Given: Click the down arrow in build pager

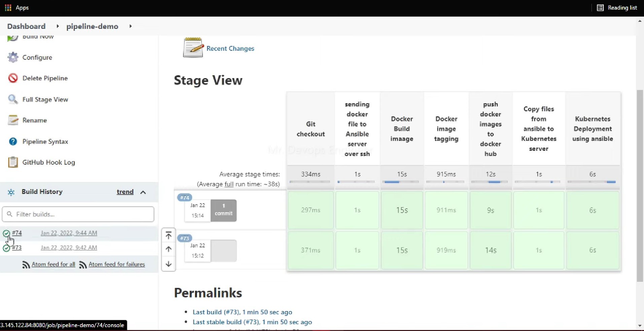Looking at the screenshot, I should coord(169,264).
